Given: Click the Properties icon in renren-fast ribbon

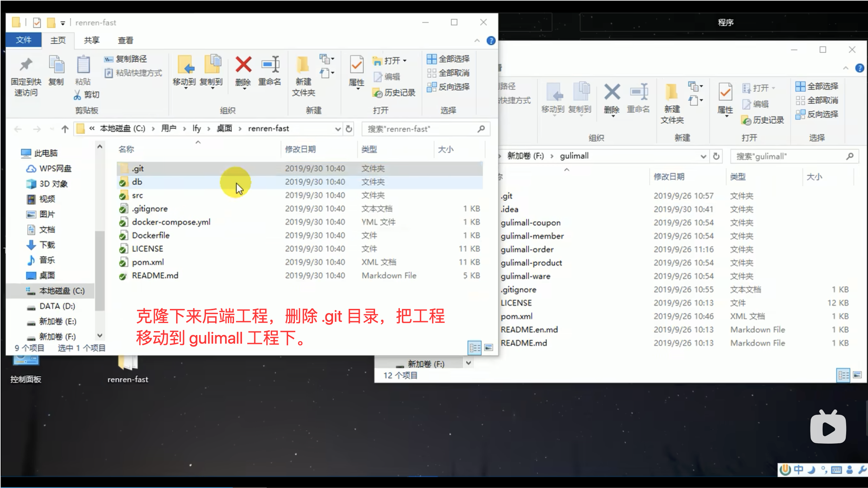Looking at the screenshot, I should coord(356,65).
